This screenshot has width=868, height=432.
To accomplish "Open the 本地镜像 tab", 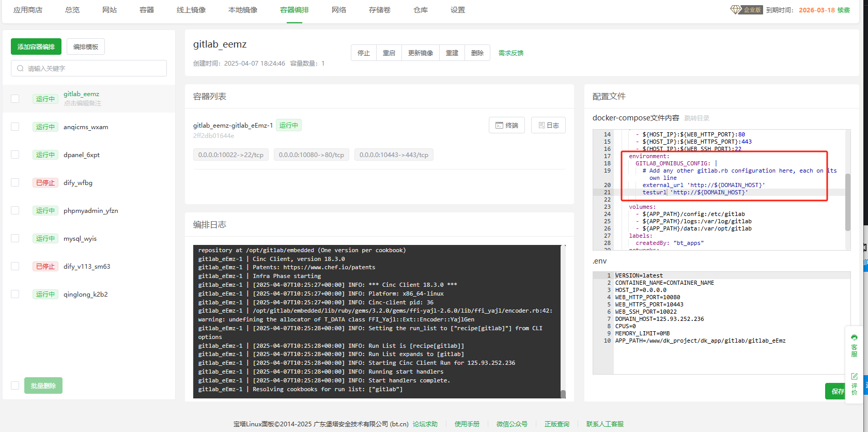I will 243,10.
